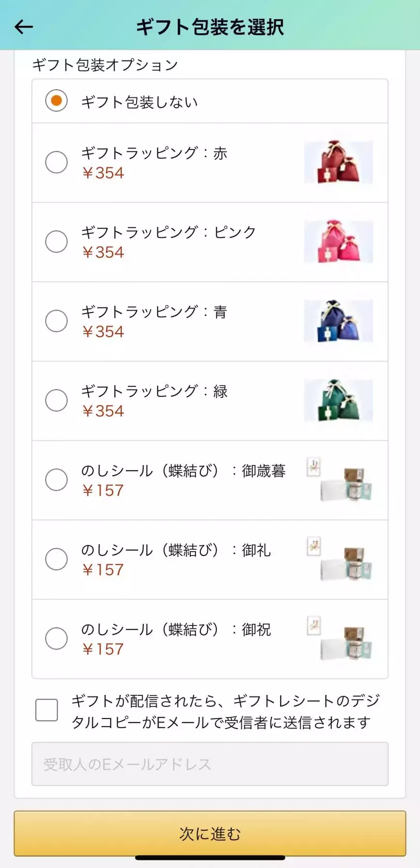420x868 pixels.
Task: Choose the pink gift wrapping radio button
Action: [x=56, y=242]
